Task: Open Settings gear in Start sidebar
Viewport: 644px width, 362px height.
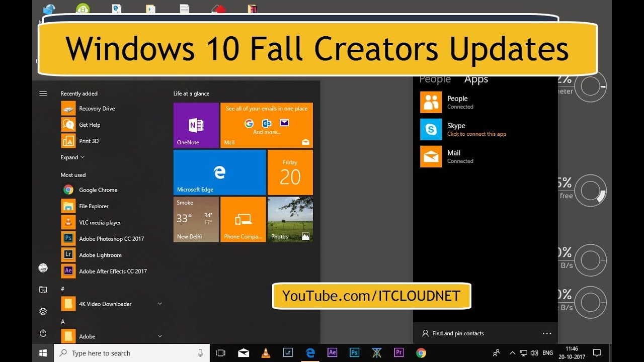Action: click(43, 311)
